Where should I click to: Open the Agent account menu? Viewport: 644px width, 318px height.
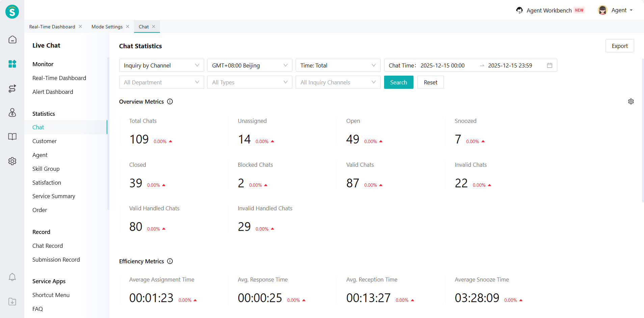tap(619, 10)
